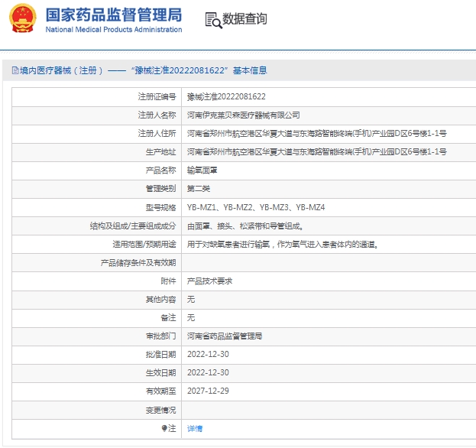Select the 批准日期 value 2022-12-30
The height and width of the screenshot is (448, 476).
pos(208,355)
